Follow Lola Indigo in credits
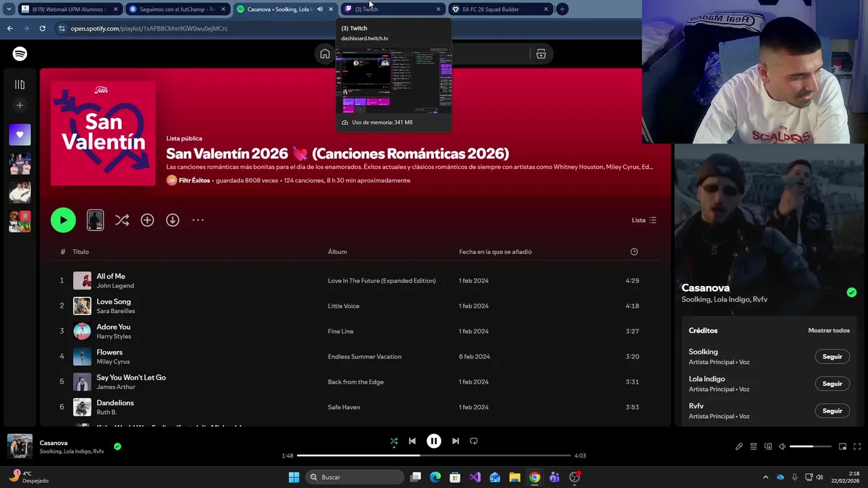Image resolution: width=868 pixels, height=488 pixels. [832, 384]
